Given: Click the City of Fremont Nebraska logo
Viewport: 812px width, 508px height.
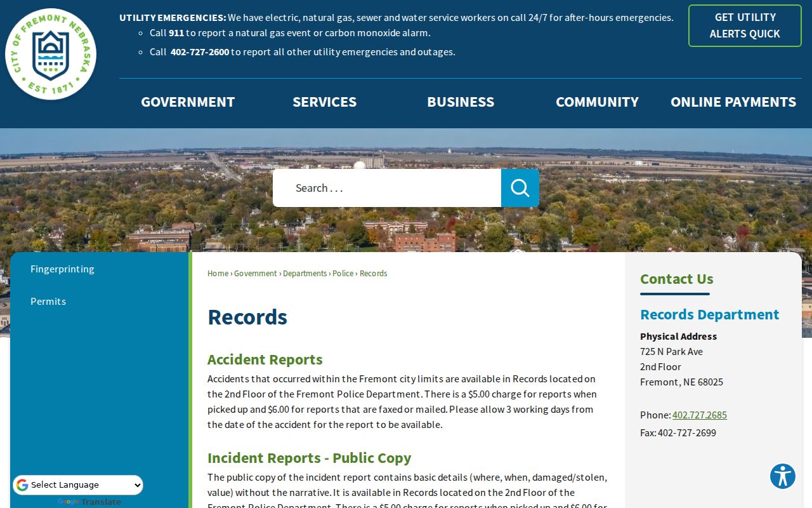Looking at the screenshot, I should pos(51,54).
